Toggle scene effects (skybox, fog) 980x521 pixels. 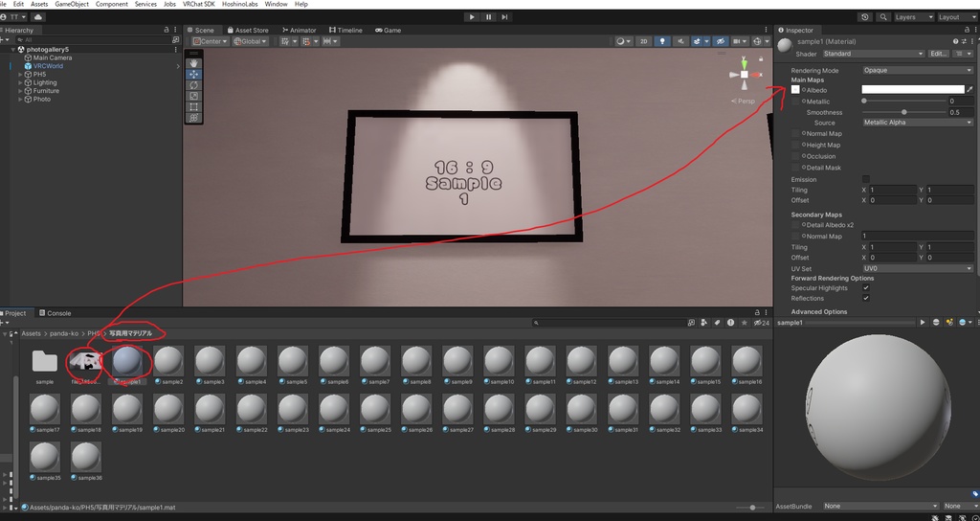tap(697, 41)
